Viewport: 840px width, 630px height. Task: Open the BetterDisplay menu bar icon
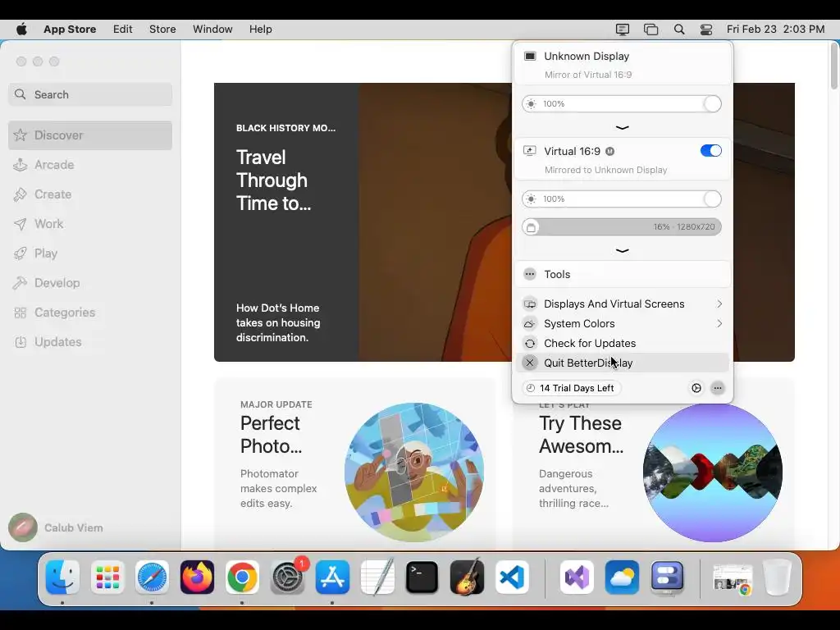click(622, 30)
